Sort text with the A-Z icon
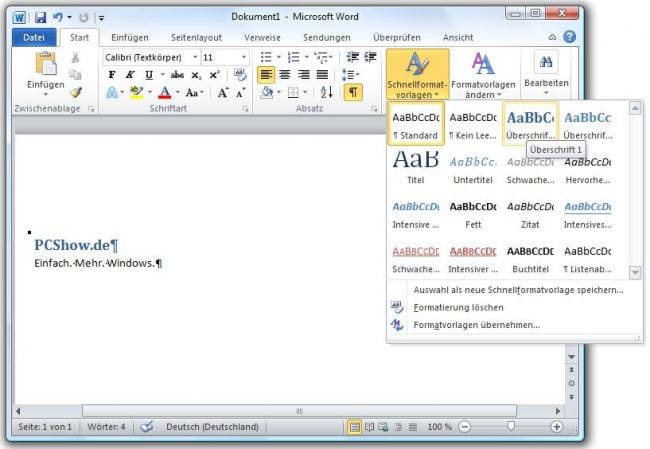This screenshot has height=449, width=650. (x=327, y=92)
